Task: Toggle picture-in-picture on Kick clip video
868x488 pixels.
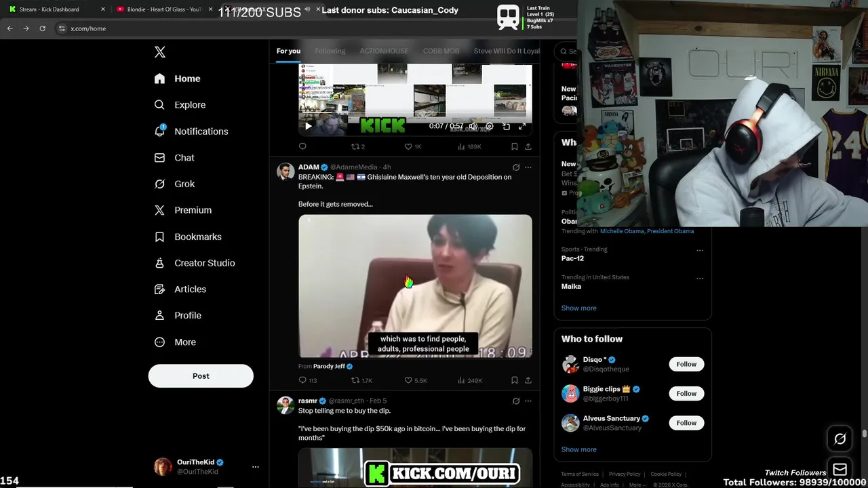Action: [506, 126]
